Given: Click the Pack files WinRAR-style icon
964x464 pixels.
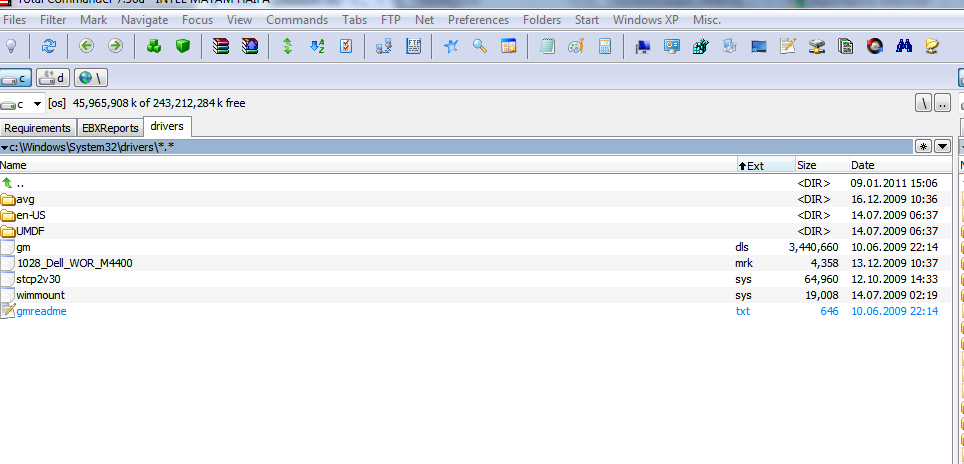Looking at the screenshot, I should click(222, 45).
